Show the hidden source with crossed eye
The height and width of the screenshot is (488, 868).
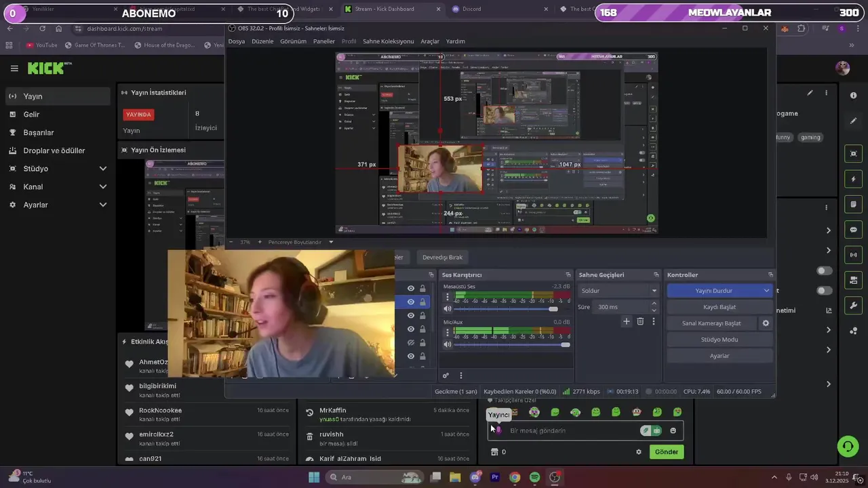click(410, 342)
